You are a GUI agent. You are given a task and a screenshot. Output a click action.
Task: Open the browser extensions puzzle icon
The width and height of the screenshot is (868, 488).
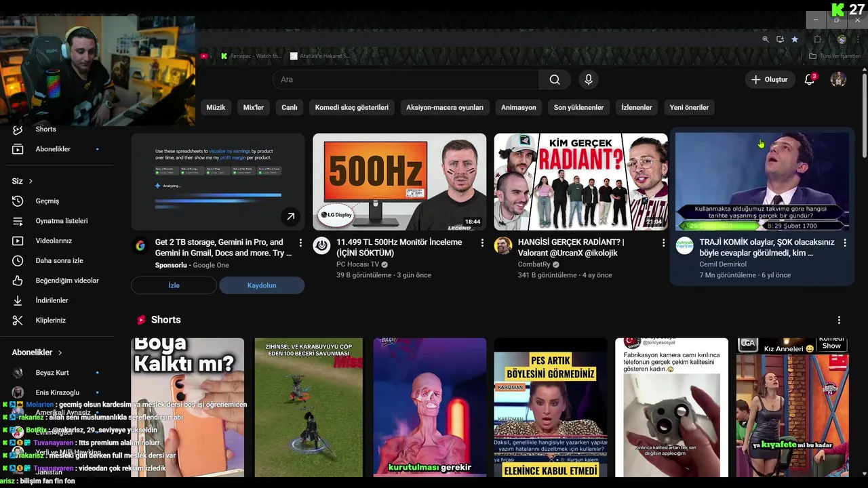click(817, 39)
